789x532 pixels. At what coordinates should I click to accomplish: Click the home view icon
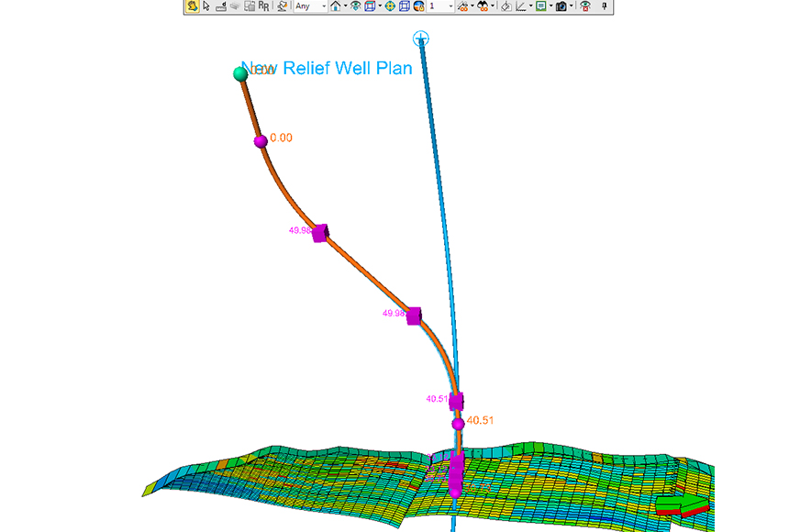point(335,6)
